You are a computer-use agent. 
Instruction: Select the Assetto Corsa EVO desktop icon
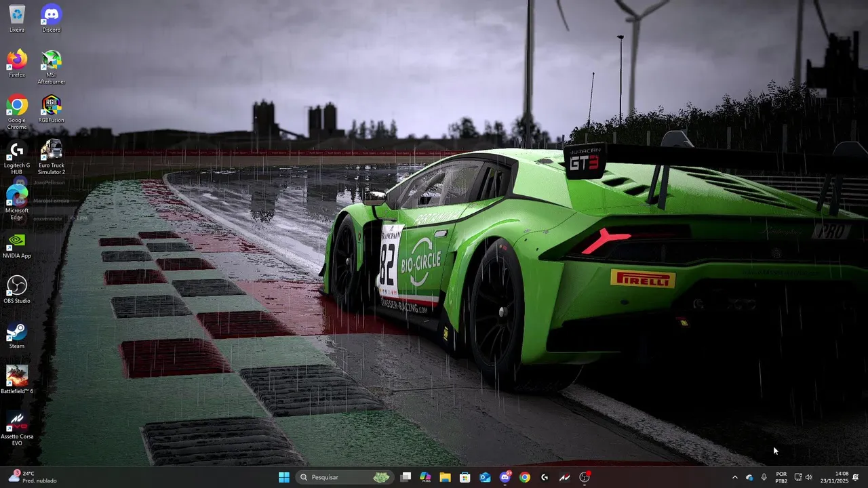click(x=17, y=428)
